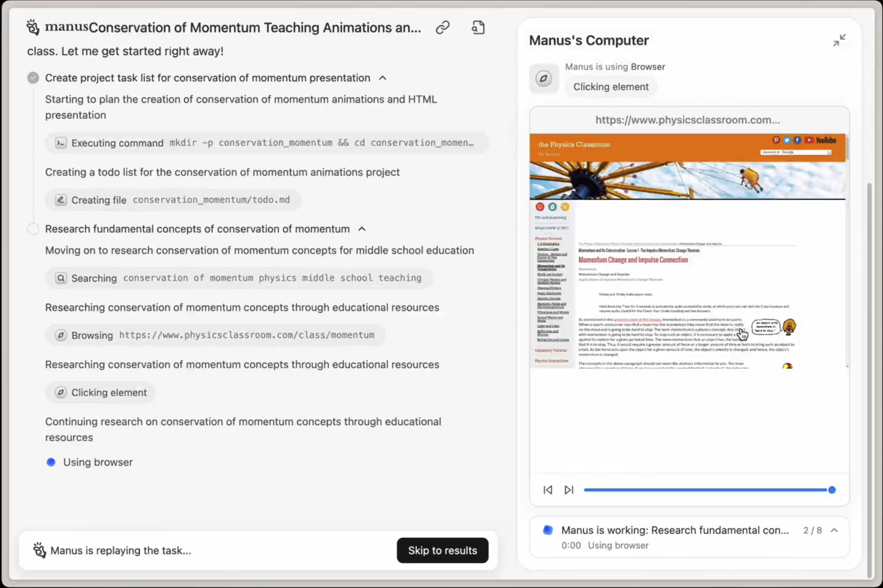Click the physicsclassroom.com URL bar
The image size is (883, 588).
[688, 120]
